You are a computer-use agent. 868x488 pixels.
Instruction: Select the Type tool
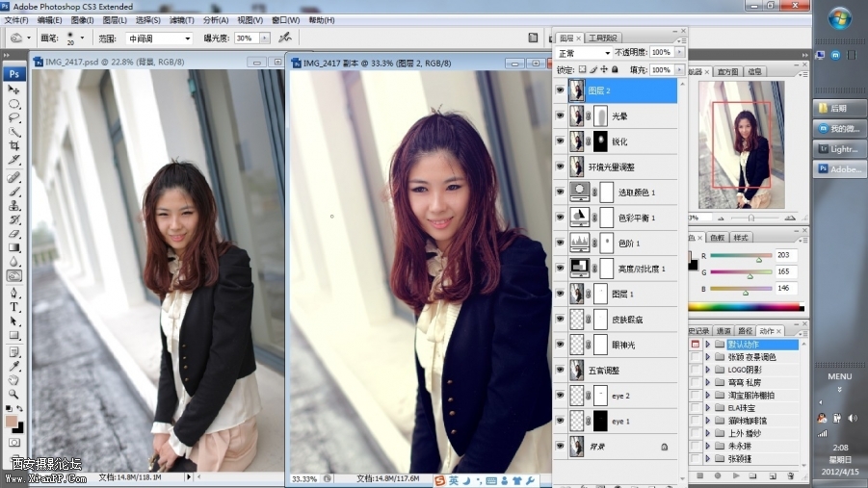click(14, 306)
